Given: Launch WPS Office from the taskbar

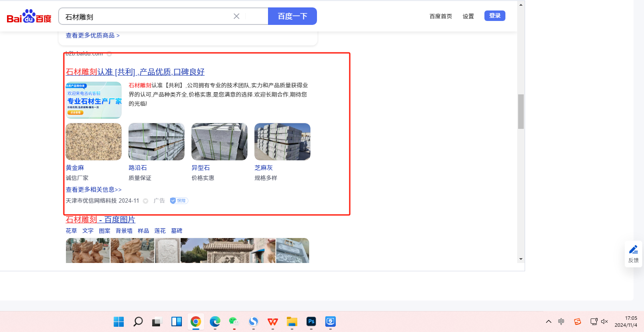Looking at the screenshot, I should 273,322.
